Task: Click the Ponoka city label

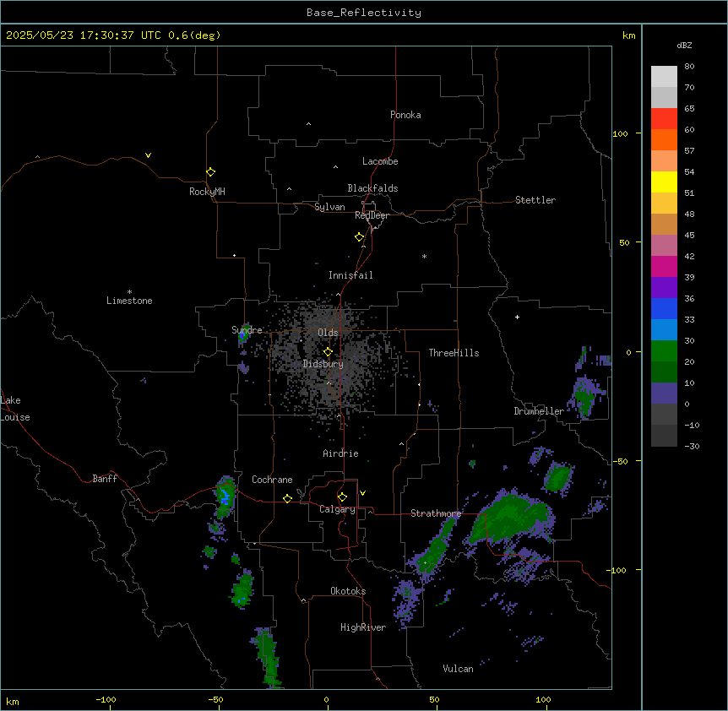Action: coord(405,115)
